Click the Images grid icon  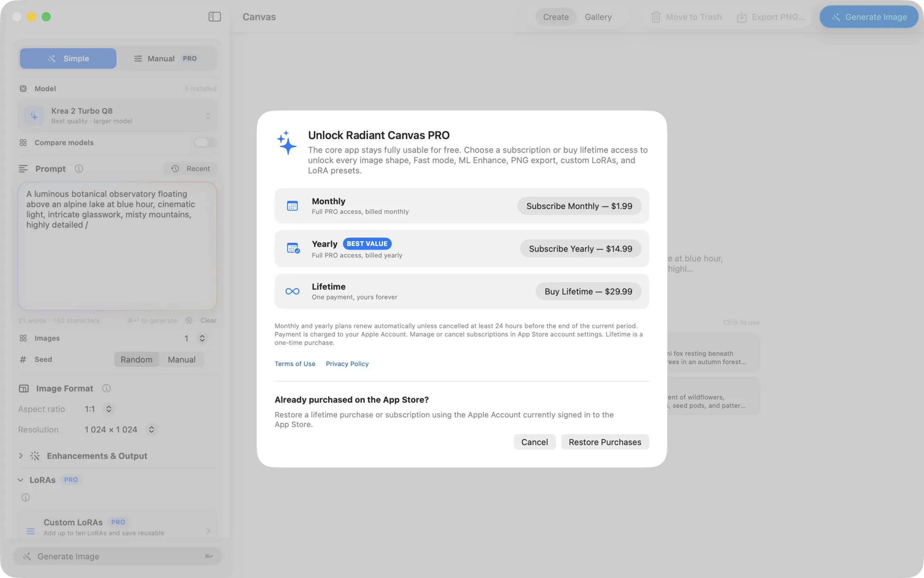pos(23,338)
